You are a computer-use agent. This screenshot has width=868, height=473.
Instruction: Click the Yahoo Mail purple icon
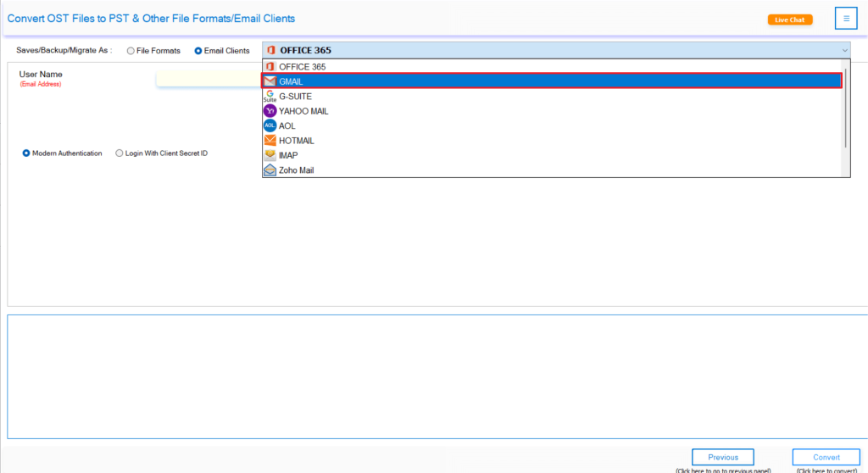click(x=270, y=111)
